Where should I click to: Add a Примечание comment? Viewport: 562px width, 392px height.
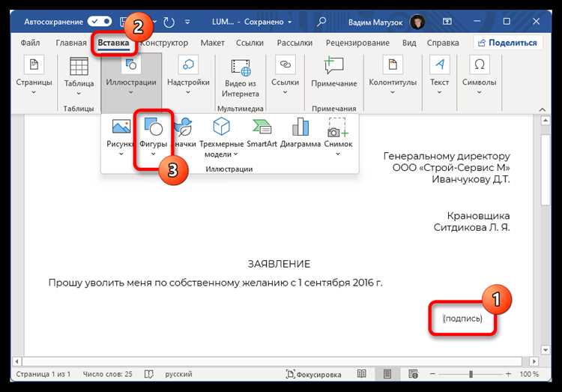pos(334,72)
